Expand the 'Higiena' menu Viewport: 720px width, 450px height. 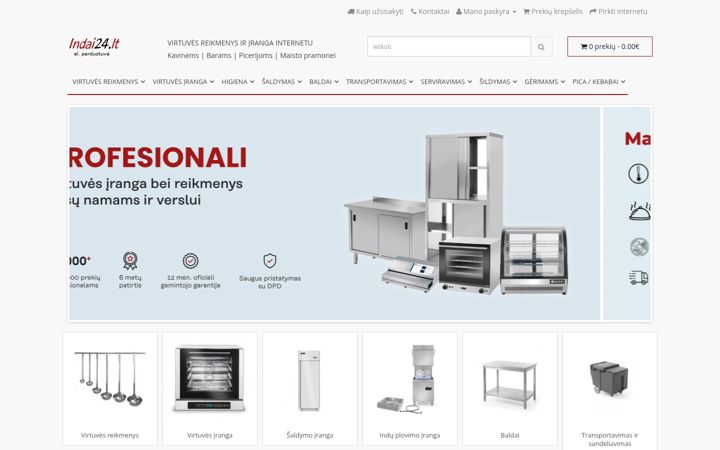click(x=238, y=82)
